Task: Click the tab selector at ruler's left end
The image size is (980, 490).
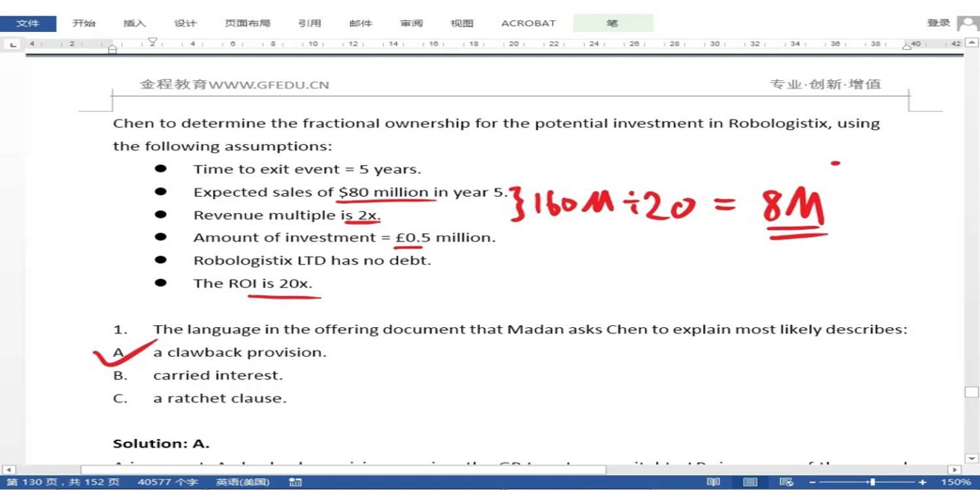Action: coord(12,44)
